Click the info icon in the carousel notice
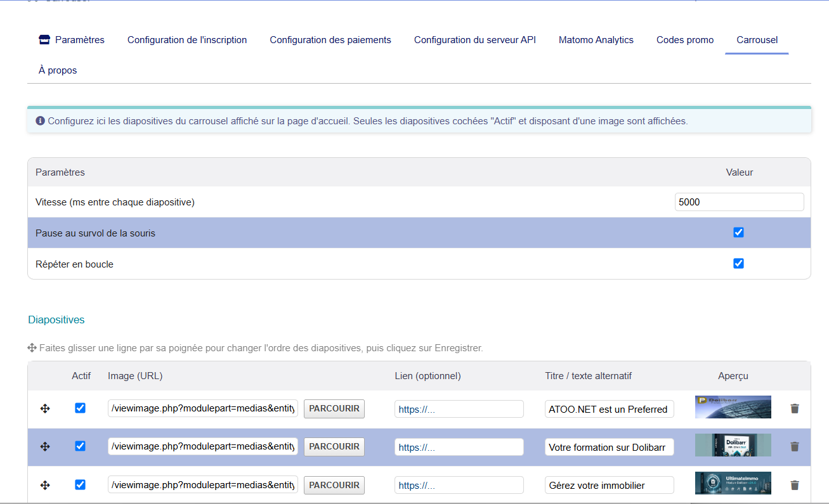829x504 pixels. [x=40, y=120]
